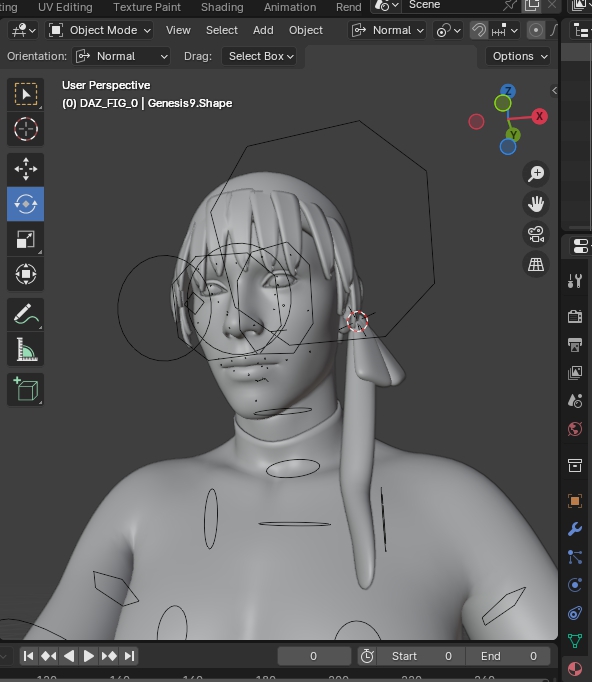This screenshot has height=682, width=592.
Task: Click the End frame field
Action: (x=508, y=656)
